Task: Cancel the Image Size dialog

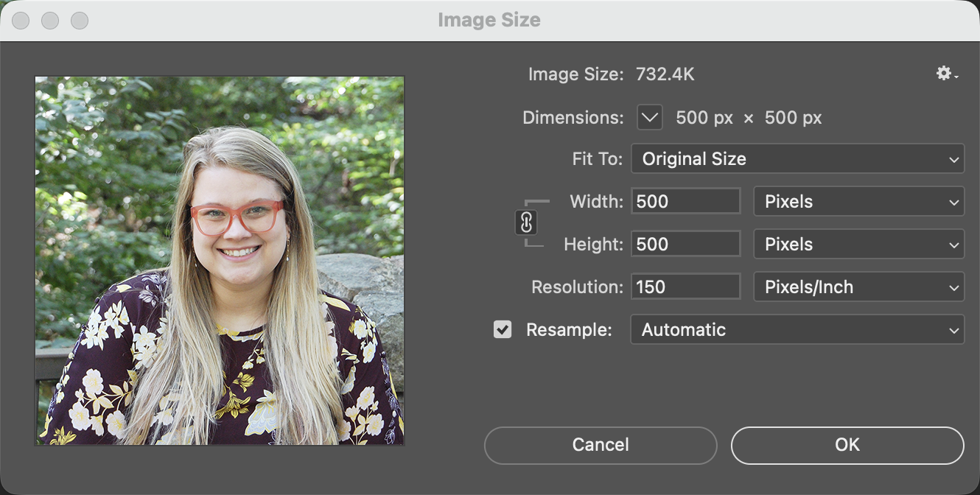Action: pos(601,445)
